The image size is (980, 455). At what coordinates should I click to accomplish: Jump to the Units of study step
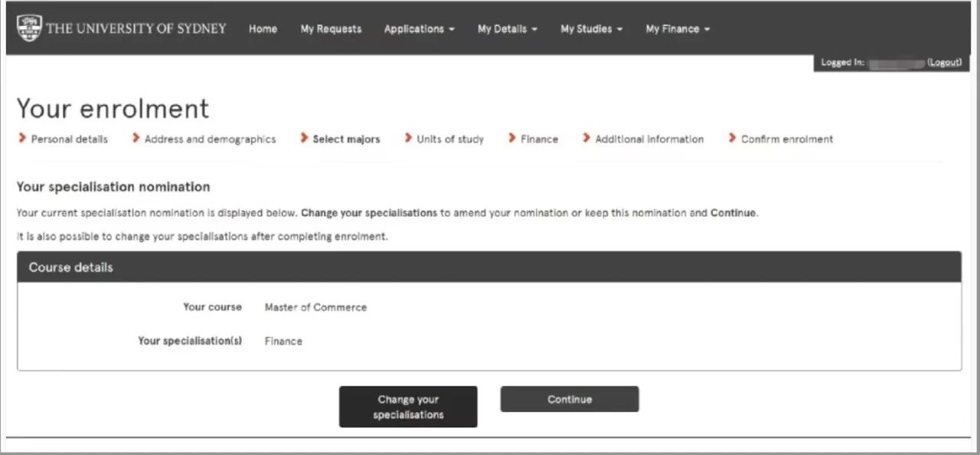tap(450, 139)
